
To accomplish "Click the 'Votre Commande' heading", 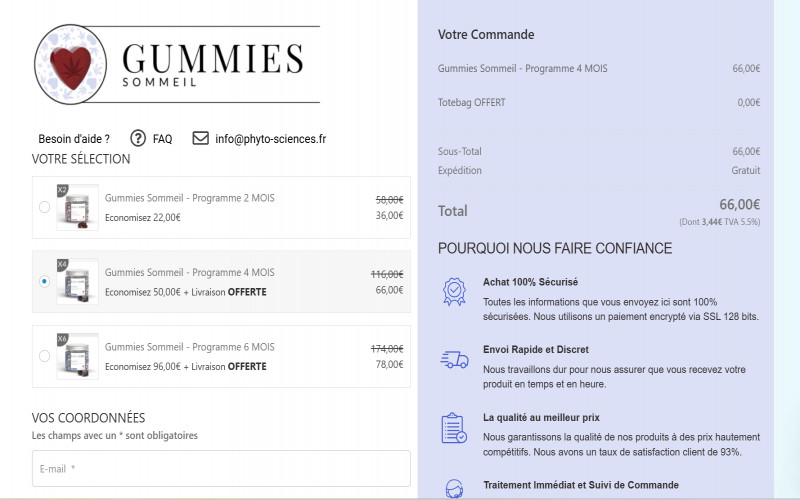I will point(486,35).
